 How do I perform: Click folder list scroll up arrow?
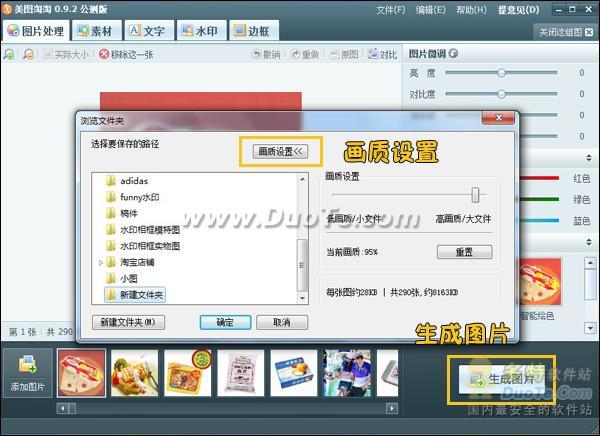(x=302, y=179)
